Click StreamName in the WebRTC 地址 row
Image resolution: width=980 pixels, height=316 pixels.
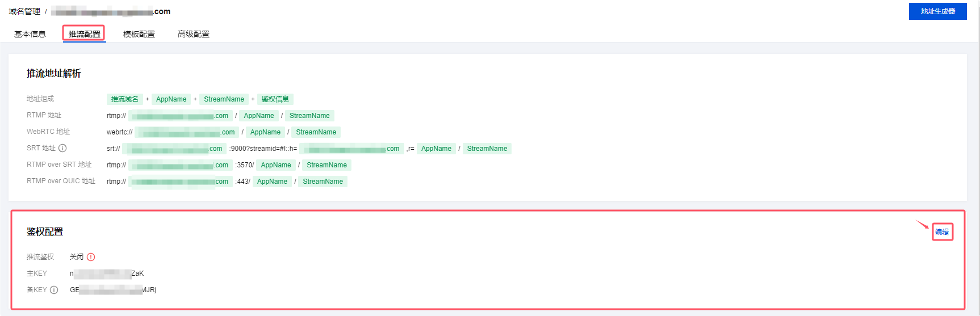(x=316, y=132)
